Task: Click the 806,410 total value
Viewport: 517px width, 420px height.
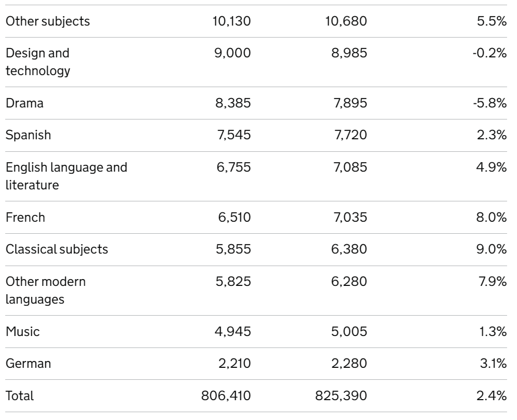Action: [226, 395]
